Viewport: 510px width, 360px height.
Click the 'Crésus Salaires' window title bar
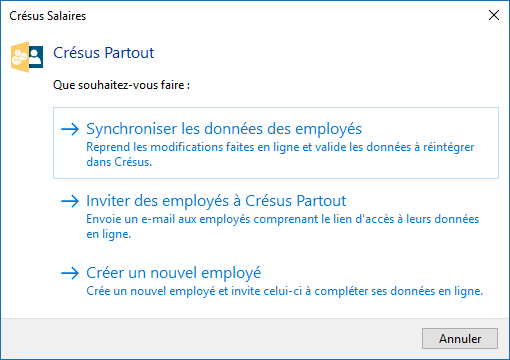click(48, 16)
